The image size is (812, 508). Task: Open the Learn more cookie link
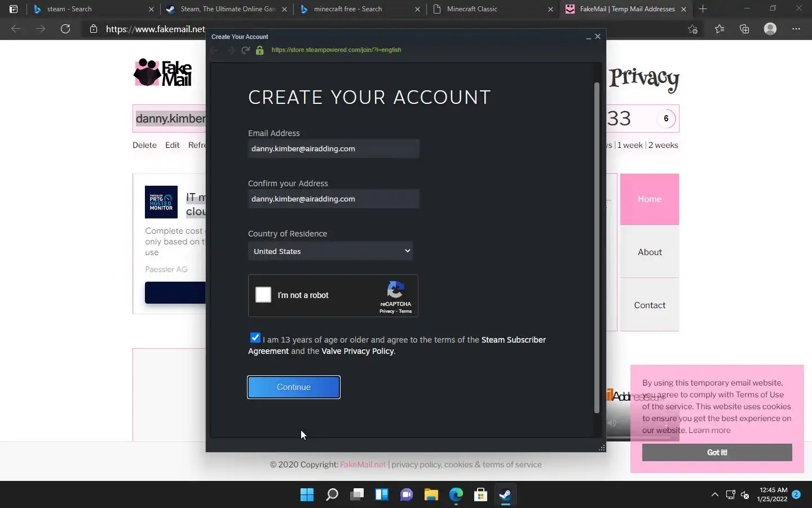[709, 430]
